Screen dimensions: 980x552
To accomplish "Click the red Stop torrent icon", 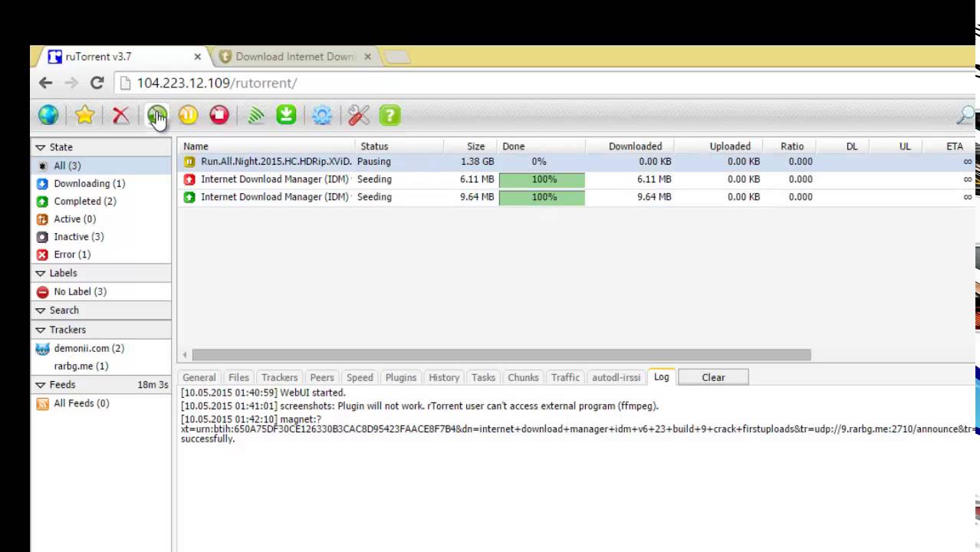I will pos(219,116).
